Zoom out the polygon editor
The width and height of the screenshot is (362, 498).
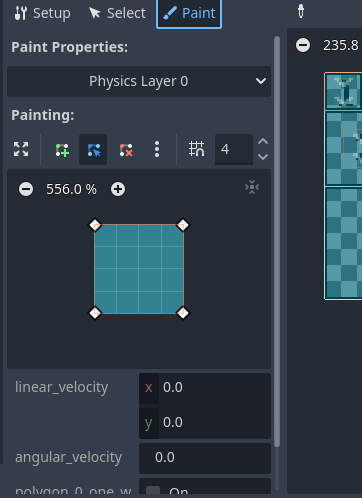(26, 189)
